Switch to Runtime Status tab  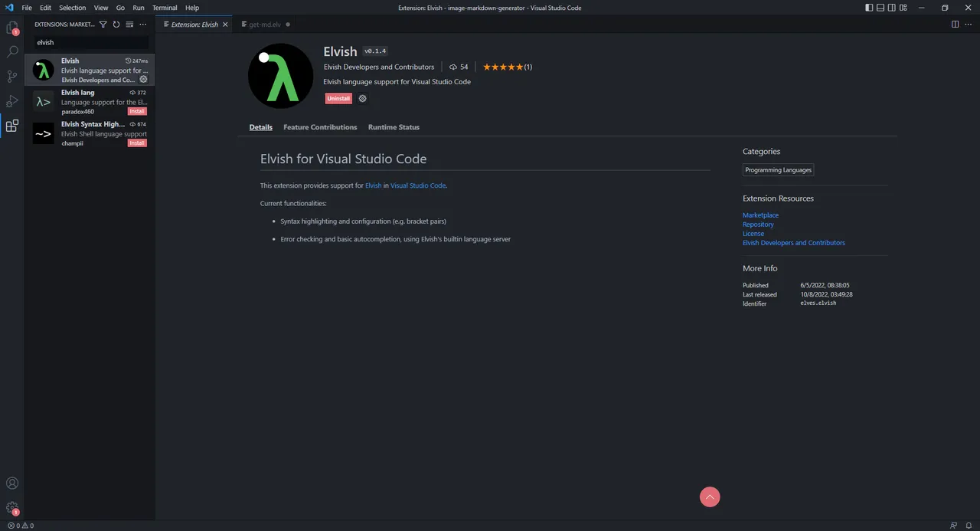[394, 127]
